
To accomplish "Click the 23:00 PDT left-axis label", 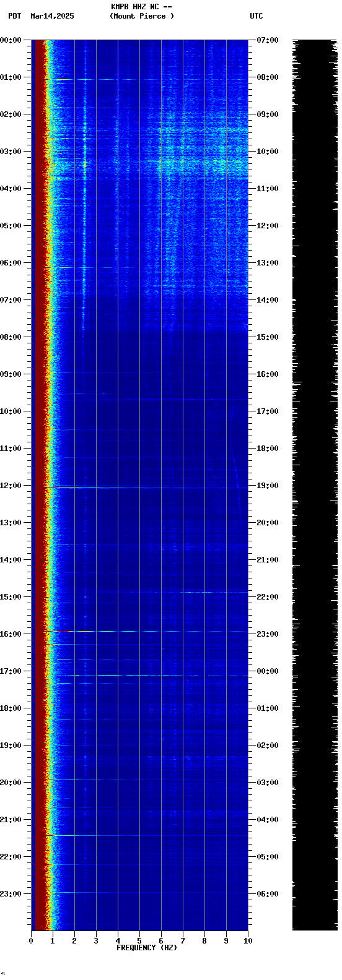I will pos(11,894).
